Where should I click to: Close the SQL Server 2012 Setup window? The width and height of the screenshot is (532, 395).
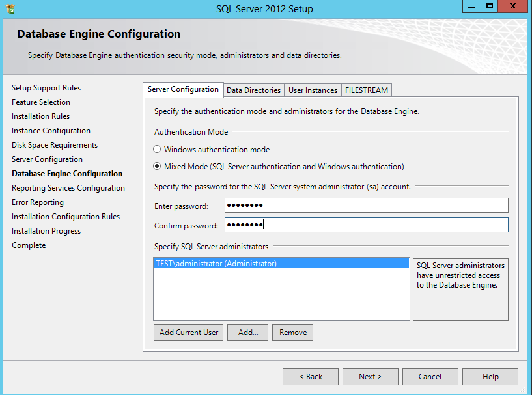pyautogui.click(x=513, y=7)
